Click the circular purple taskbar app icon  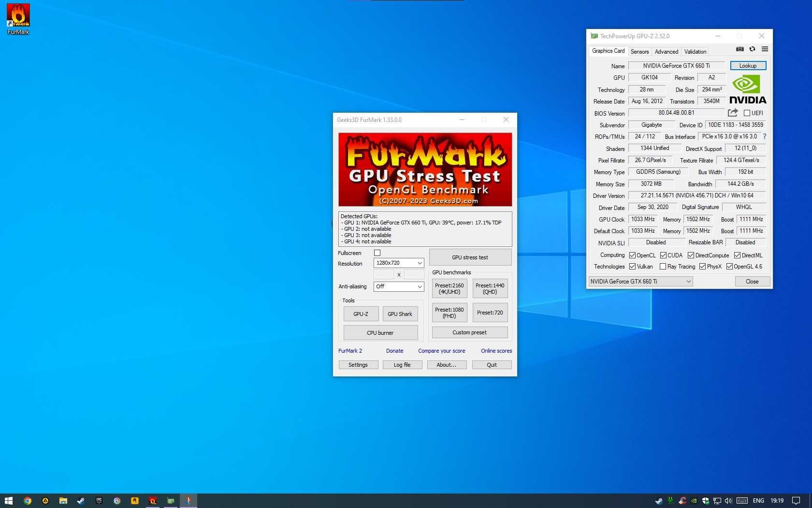117,501
